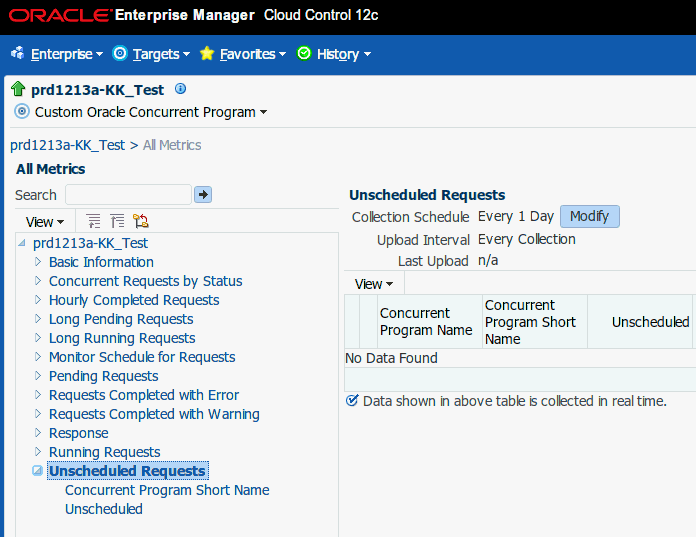
Task: Click the search go arrow button
Action: coord(203,194)
